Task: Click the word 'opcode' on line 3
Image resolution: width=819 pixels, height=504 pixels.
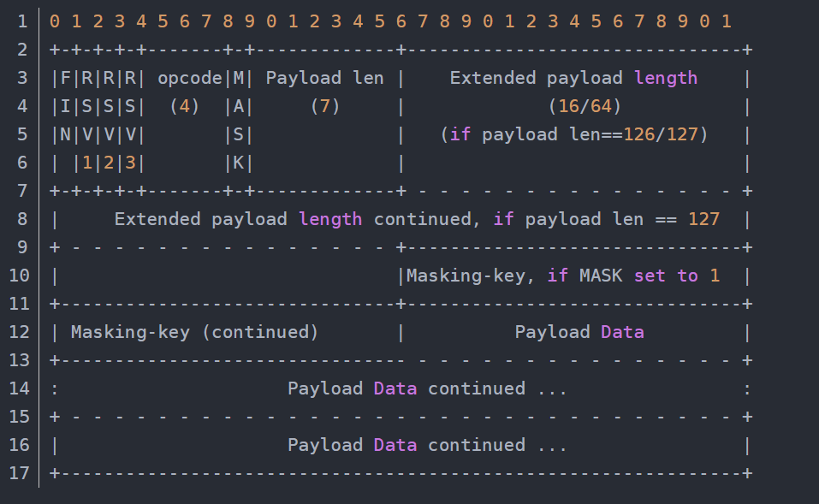Action: [x=190, y=79]
